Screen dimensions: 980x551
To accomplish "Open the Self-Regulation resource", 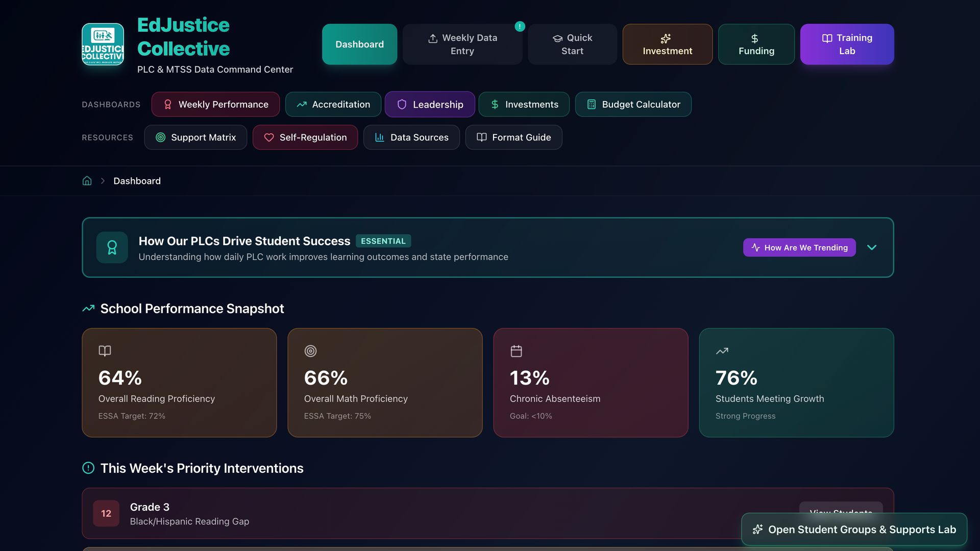I will (x=305, y=137).
